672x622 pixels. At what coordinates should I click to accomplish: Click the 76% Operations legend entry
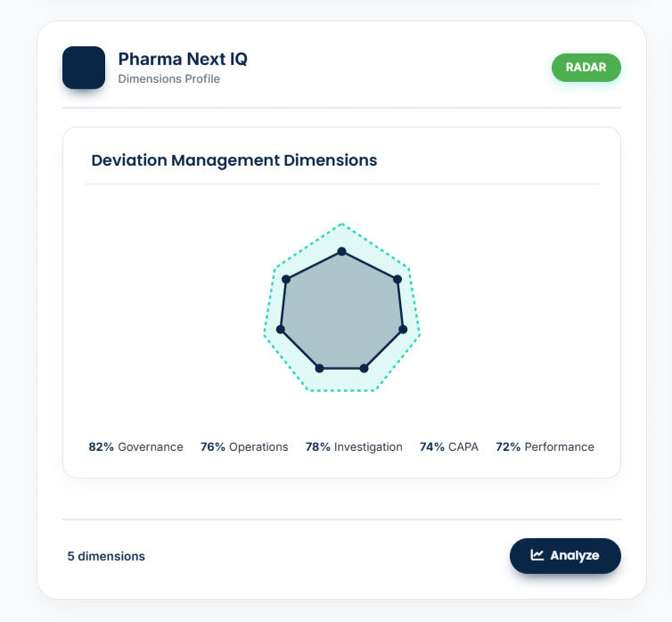tap(244, 446)
